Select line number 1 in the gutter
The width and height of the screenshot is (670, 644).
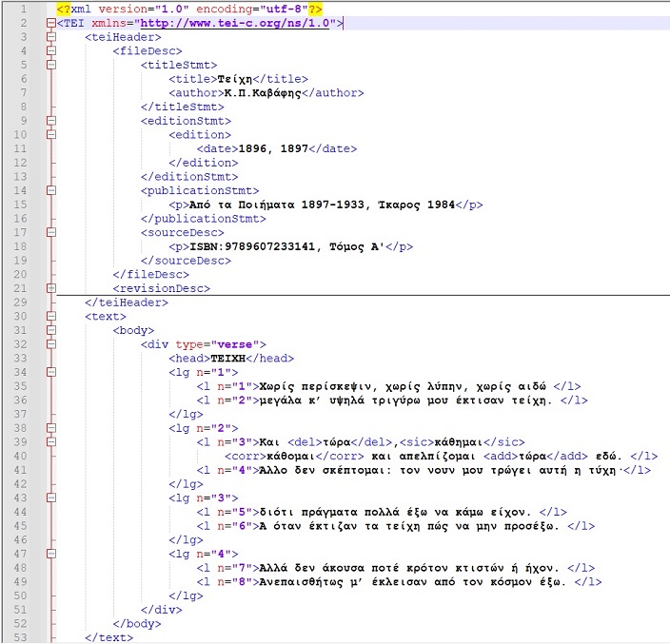[x=24, y=9]
